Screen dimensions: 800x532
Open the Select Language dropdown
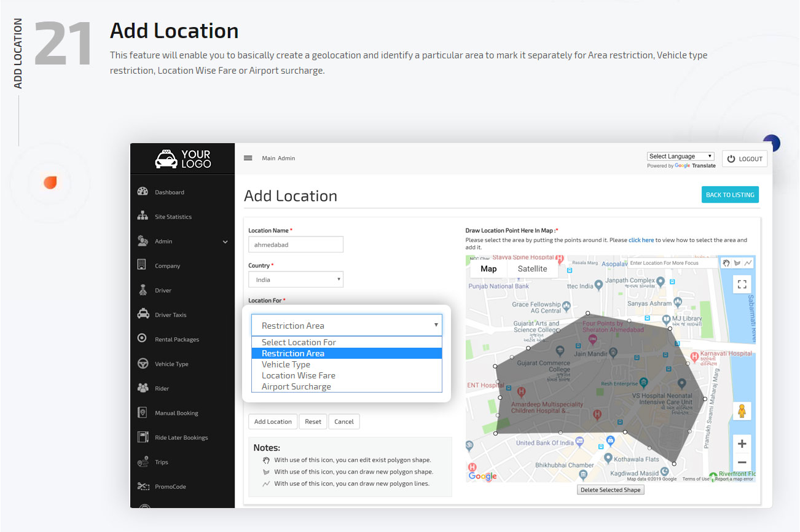tap(680, 156)
